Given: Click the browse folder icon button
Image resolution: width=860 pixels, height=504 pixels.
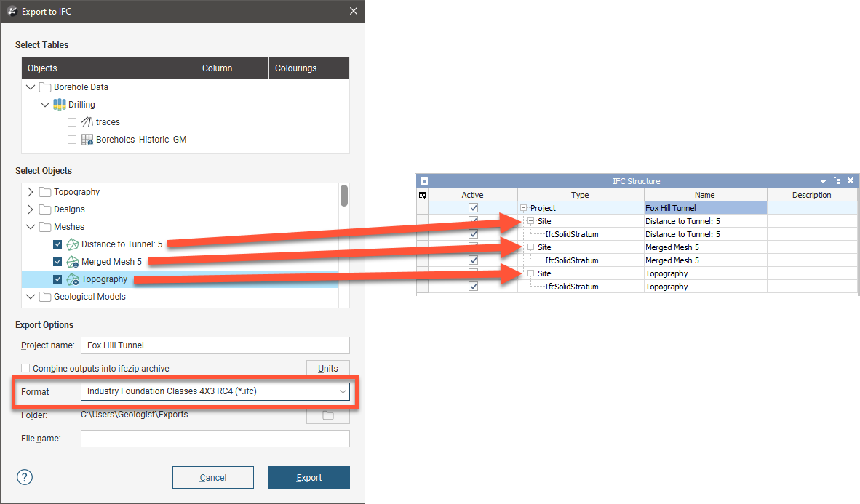Looking at the screenshot, I should tap(328, 415).
